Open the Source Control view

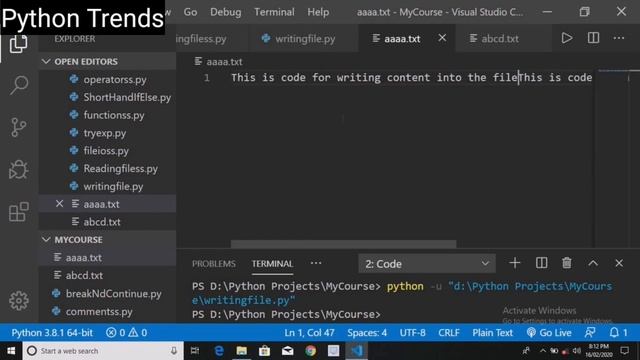18,127
